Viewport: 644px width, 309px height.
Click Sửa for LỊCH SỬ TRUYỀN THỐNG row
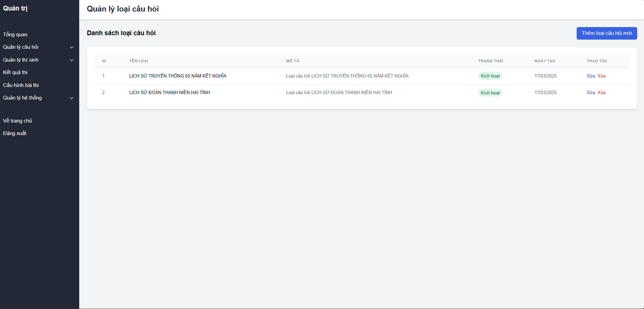click(x=591, y=76)
